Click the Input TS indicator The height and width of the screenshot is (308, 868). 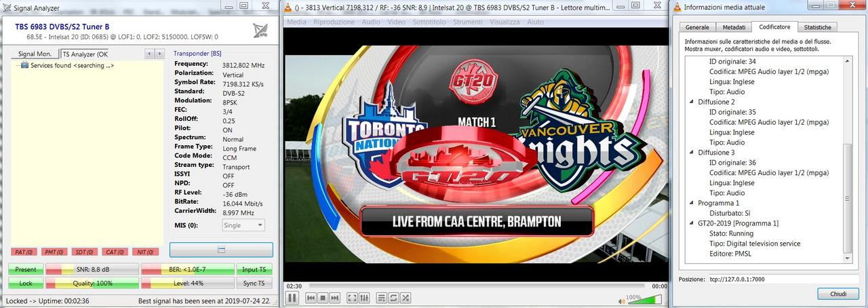coord(255,269)
